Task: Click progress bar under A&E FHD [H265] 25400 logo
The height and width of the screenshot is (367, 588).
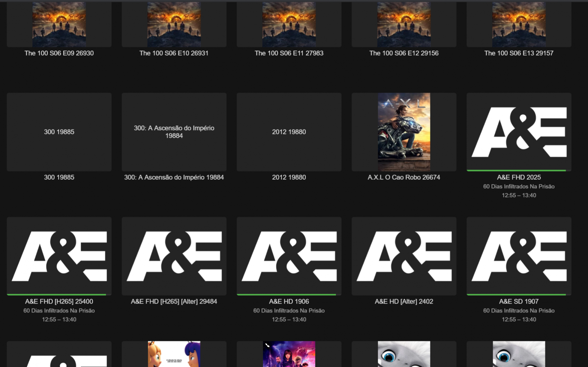Action: [59, 295]
